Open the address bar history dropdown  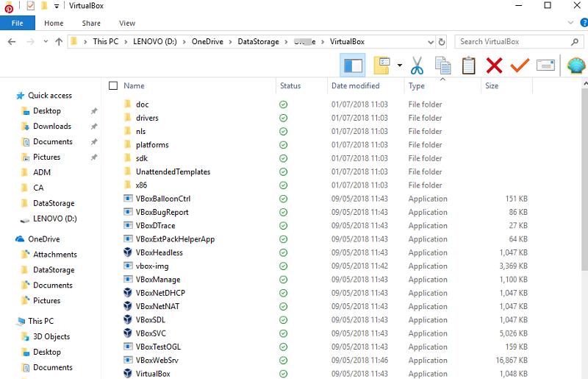click(431, 42)
